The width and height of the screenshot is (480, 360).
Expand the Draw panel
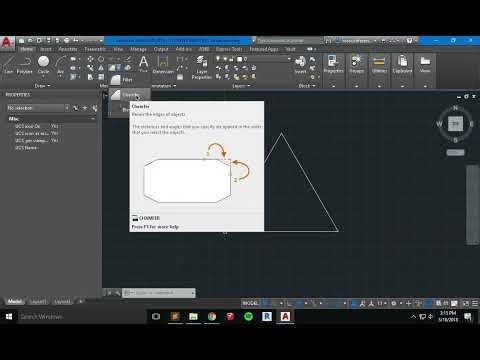(x=42, y=86)
